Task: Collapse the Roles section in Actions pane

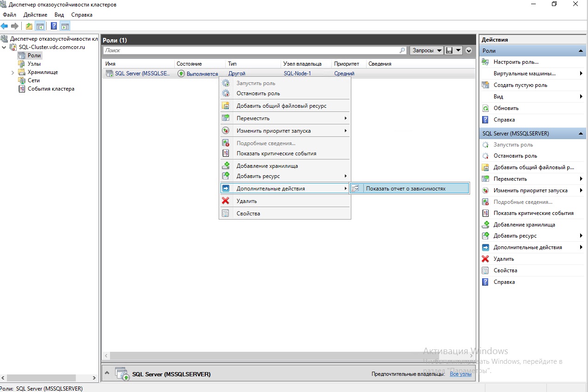Action: 581,51
